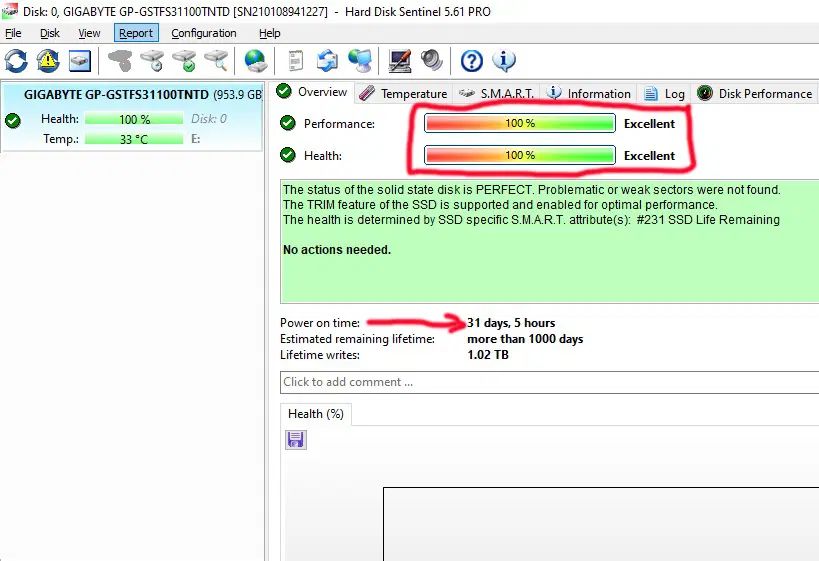Screen dimensions: 819x561
Task: Select GIGABYTE GP-GSTFS31100TNTD disk entry
Action: [x=132, y=116]
